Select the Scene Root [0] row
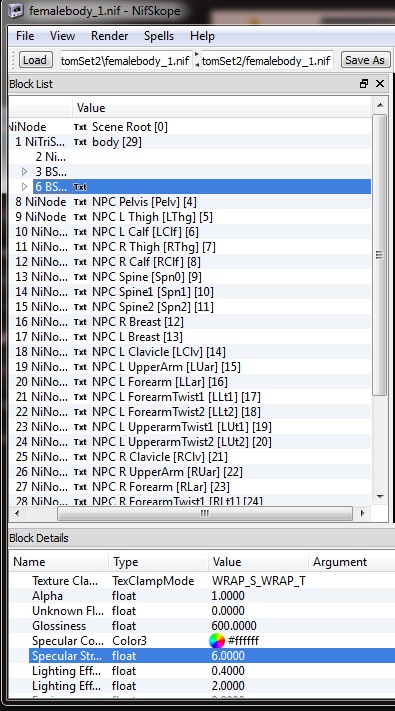The width and height of the screenshot is (395, 711). click(190, 127)
